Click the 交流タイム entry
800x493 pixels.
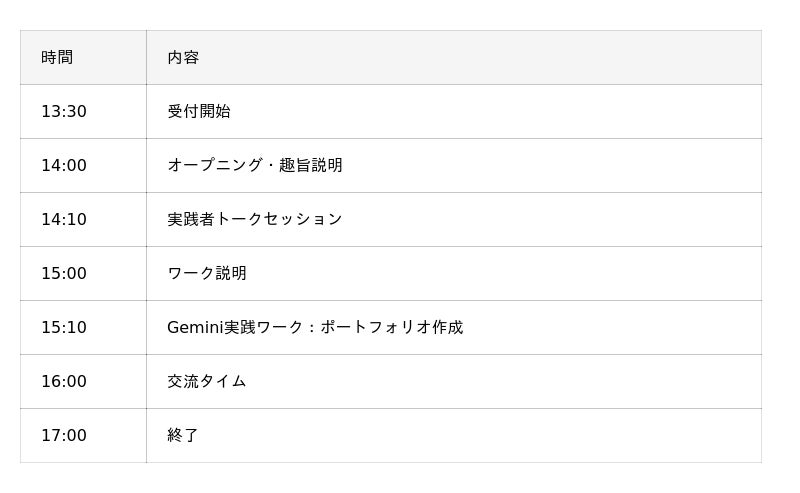coord(207,381)
